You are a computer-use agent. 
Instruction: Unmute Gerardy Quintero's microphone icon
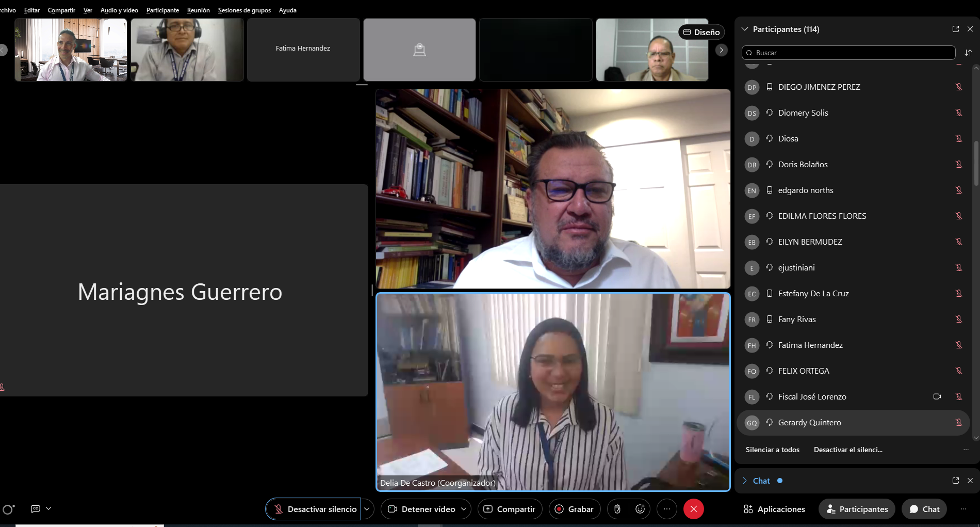pos(959,422)
